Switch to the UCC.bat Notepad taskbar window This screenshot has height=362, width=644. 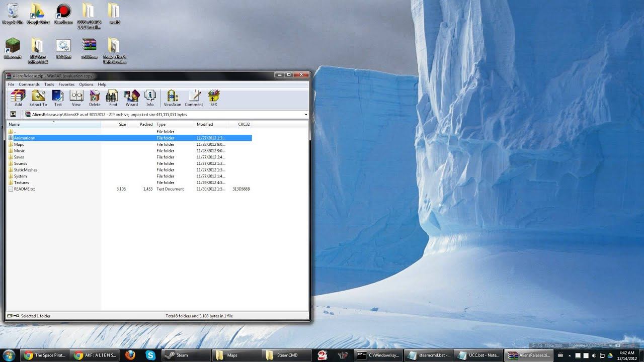coord(478,355)
